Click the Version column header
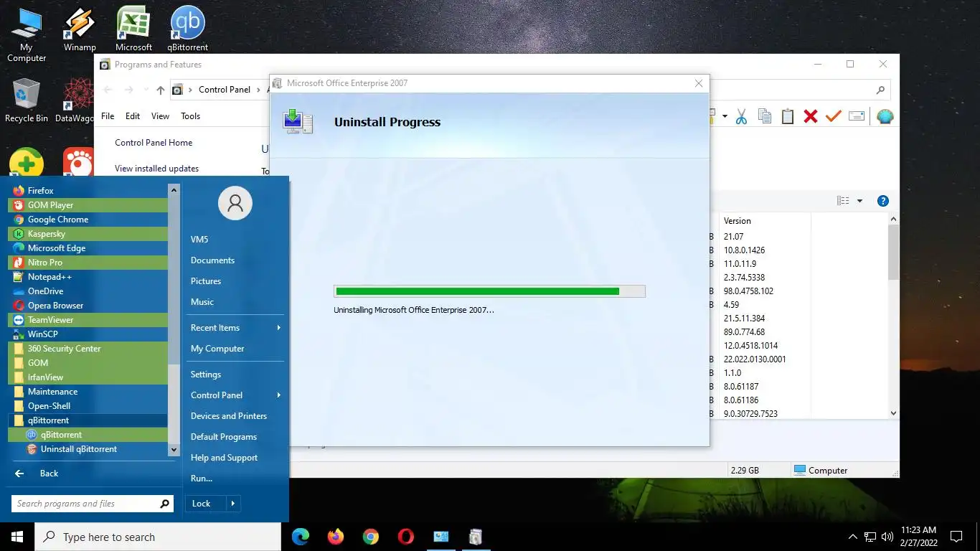Viewport: 980px width, 551px height. (x=765, y=221)
